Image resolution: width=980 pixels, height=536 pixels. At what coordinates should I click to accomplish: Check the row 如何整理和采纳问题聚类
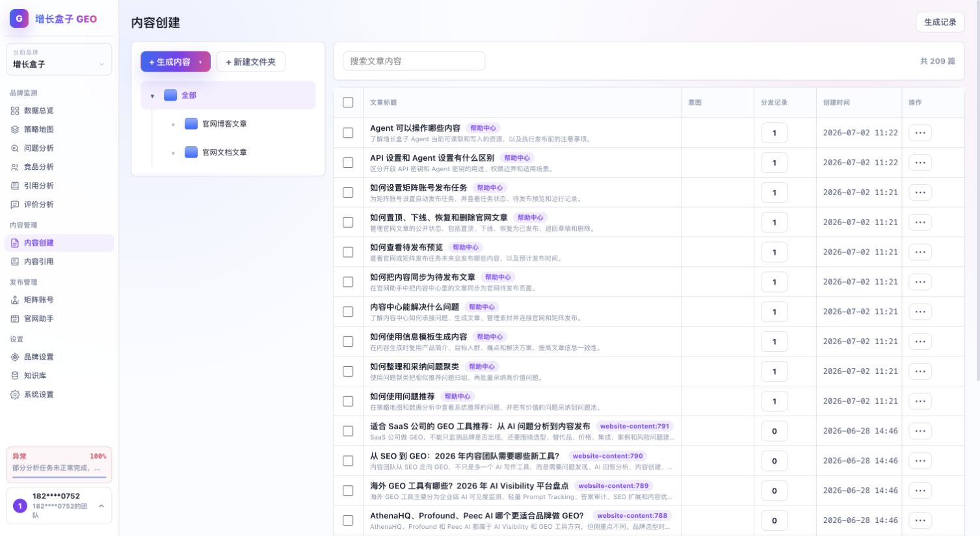click(348, 371)
